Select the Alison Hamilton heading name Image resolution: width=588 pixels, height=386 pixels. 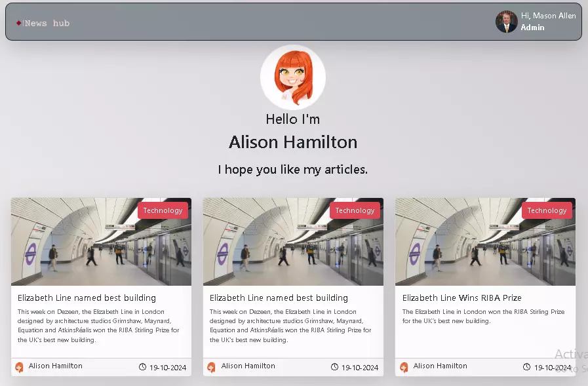[293, 142]
